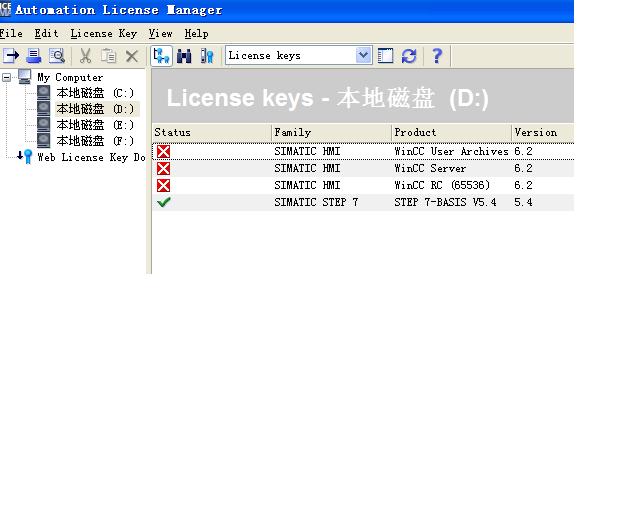Click the arrange view columns icon
Viewport: 640px width, 512px height.
coord(385,56)
